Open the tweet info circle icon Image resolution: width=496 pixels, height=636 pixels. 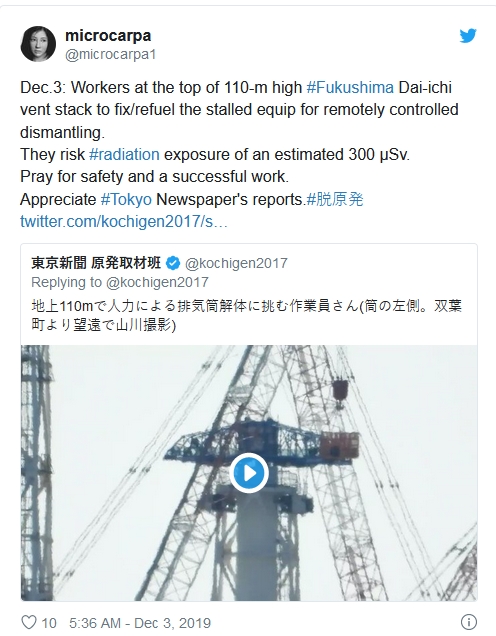pyautogui.click(x=468, y=622)
